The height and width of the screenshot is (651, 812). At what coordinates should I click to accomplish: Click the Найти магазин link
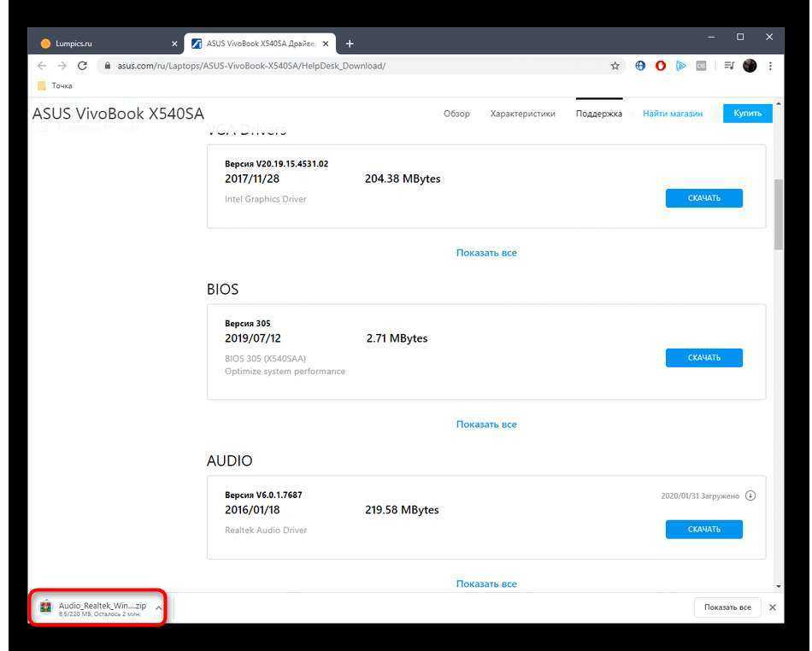(672, 114)
